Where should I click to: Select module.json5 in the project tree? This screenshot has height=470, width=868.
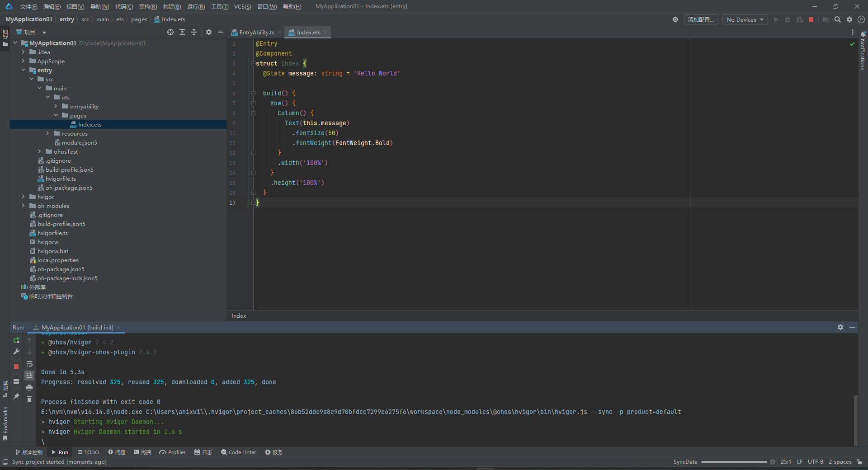[79, 142]
